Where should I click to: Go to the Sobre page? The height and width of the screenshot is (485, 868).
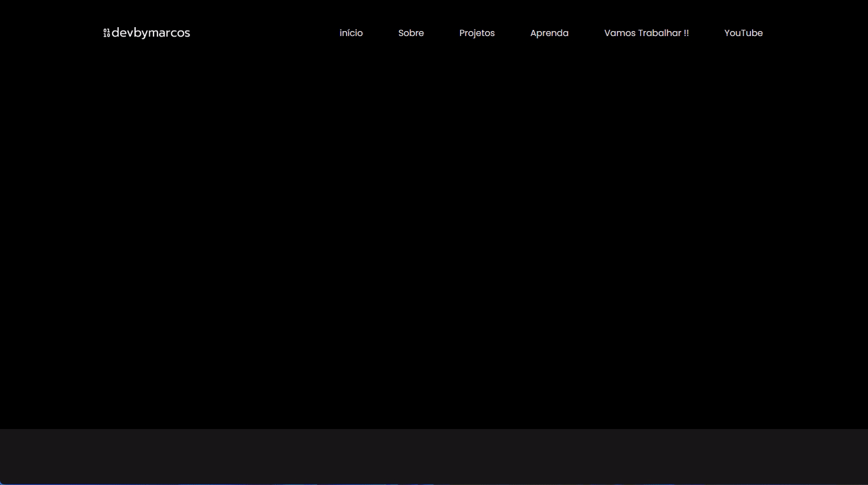[x=411, y=33]
